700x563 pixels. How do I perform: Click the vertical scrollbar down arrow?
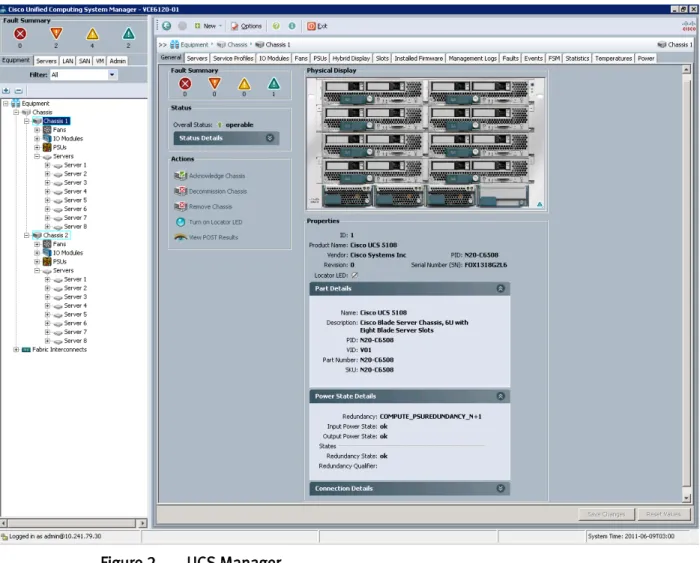click(x=687, y=497)
